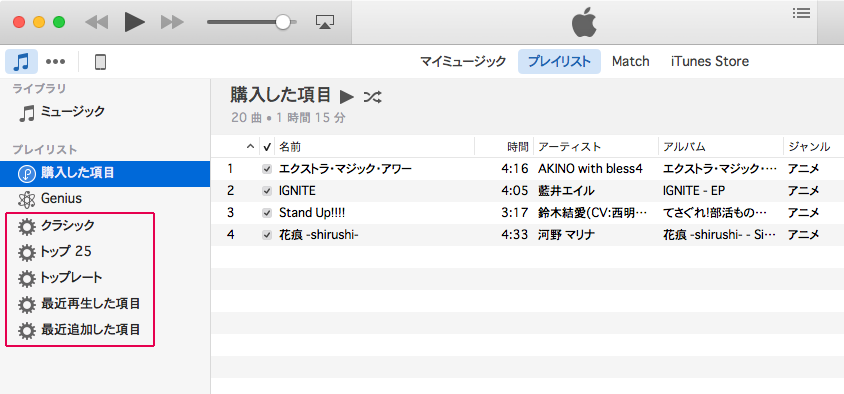Play the 購入した項目 playlist via header play arrow

[x=347, y=97]
